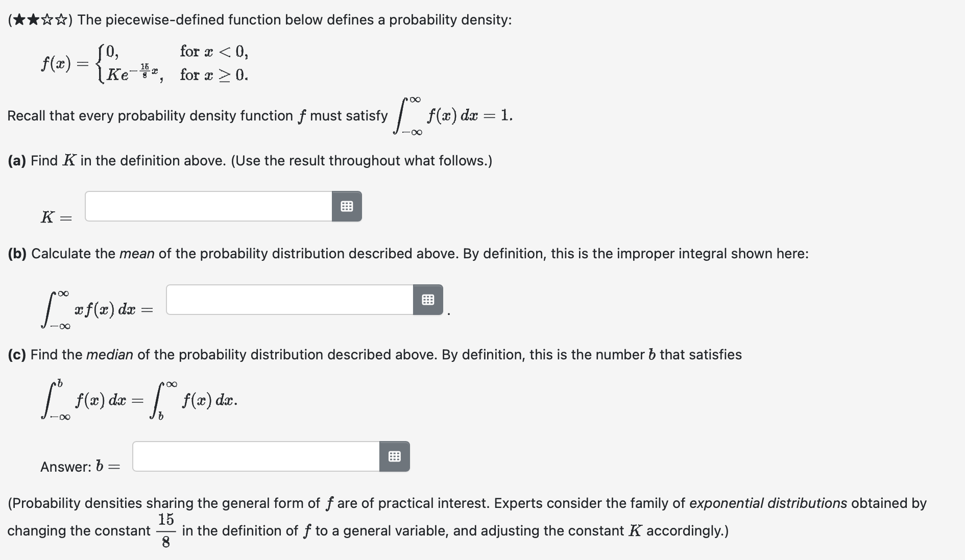Click the editor icon attached to the K field
The height and width of the screenshot is (560, 965).
point(347,206)
